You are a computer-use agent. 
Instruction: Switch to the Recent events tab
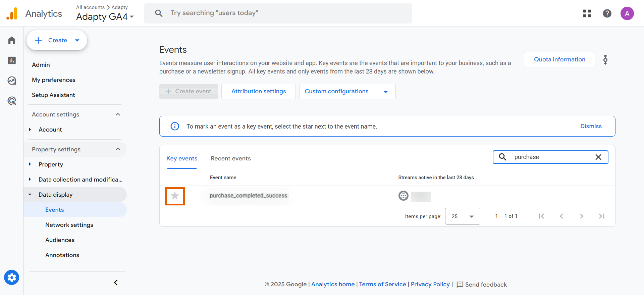coord(231,158)
